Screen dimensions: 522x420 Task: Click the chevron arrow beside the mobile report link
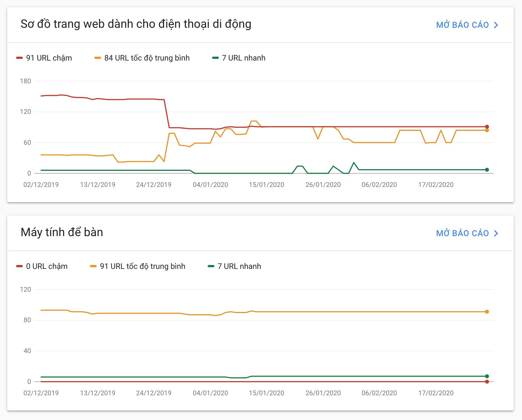coord(496,25)
